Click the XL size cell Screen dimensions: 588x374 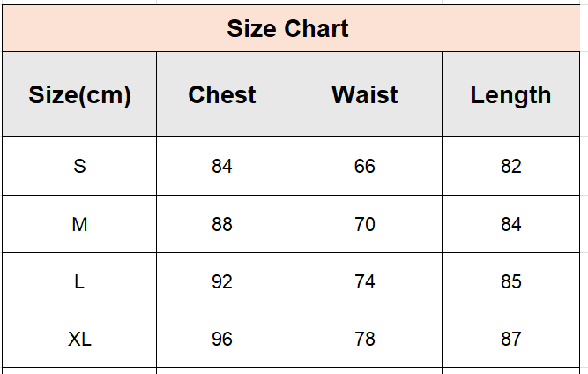point(79,339)
